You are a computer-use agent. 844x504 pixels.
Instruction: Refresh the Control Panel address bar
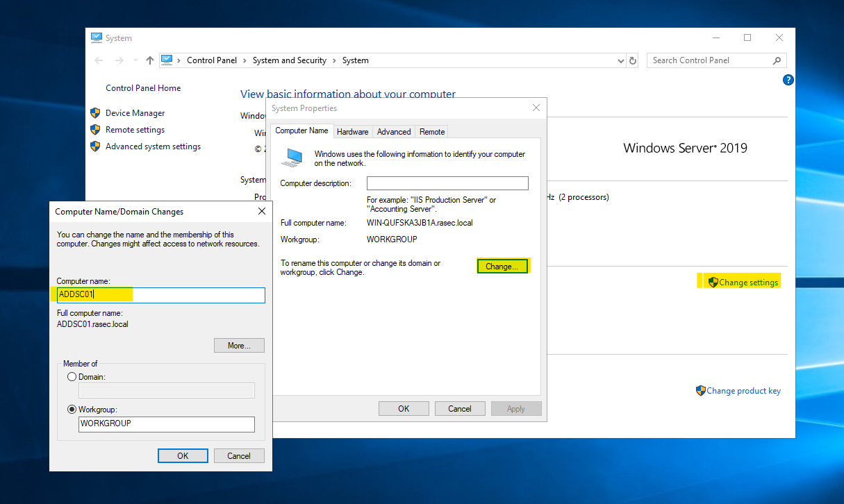click(633, 60)
